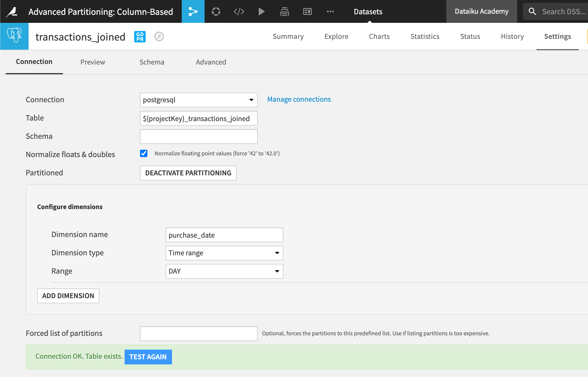Viewport: 588px width, 377px height.
Task: Click the ellipsis more-options icon
Action: tap(330, 11)
